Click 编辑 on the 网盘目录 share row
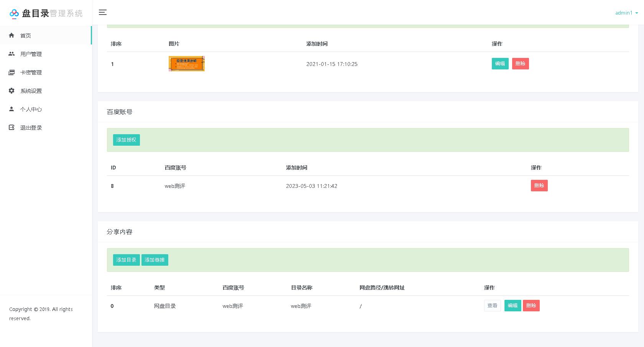This screenshot has height=347, width=644. pos(513,306)
